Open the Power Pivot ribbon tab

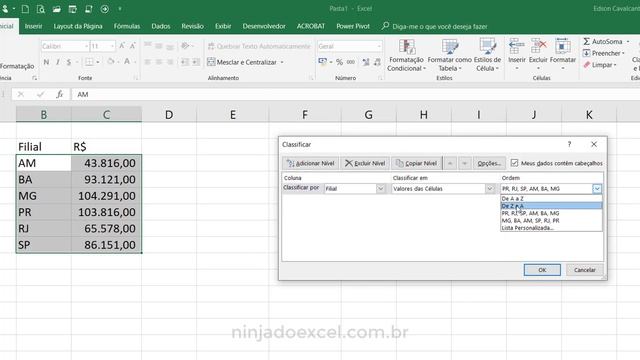point(353,26)
